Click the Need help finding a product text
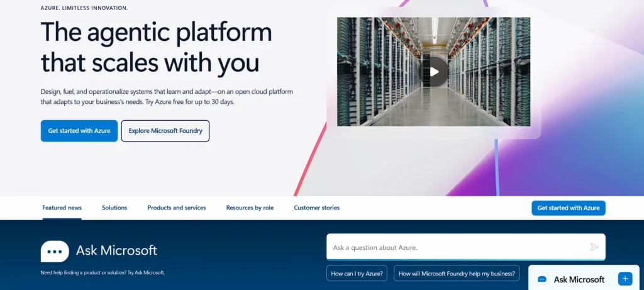This screenshot has width=644, height=290. pos(103,272)
